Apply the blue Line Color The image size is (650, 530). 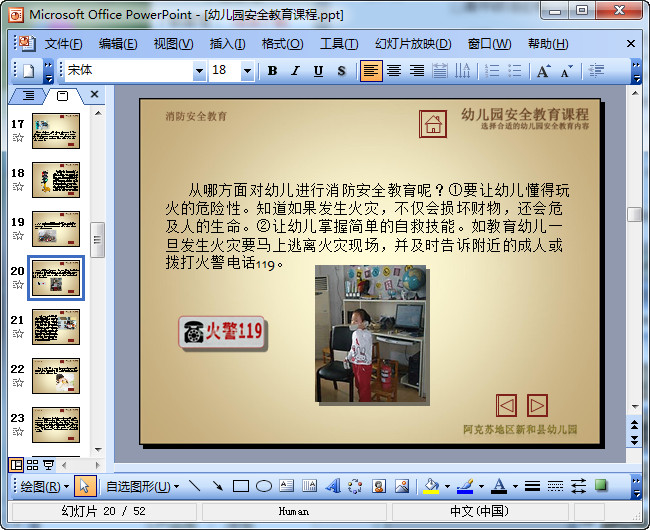coord(465,486)
